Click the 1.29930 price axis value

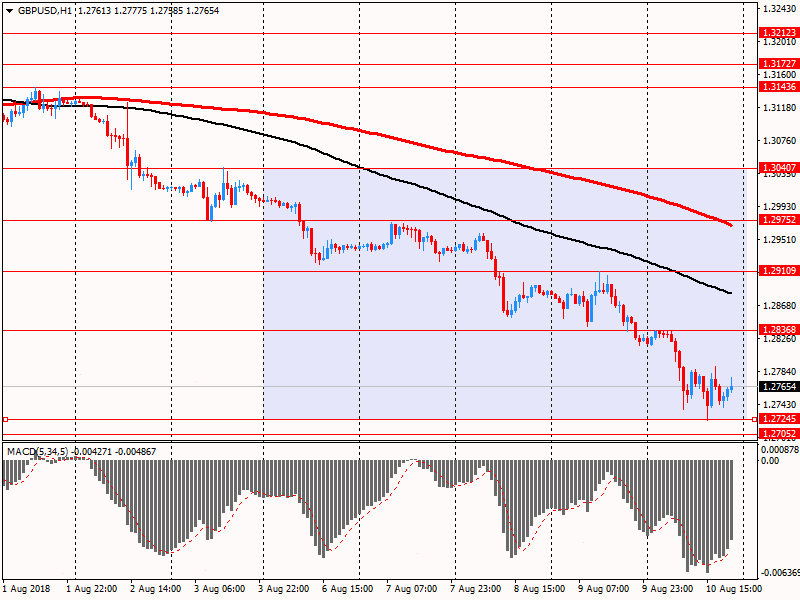pos(780,207)
